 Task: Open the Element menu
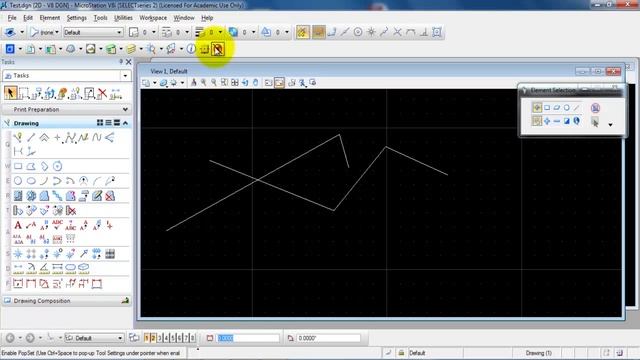click(x=50, y=18)
